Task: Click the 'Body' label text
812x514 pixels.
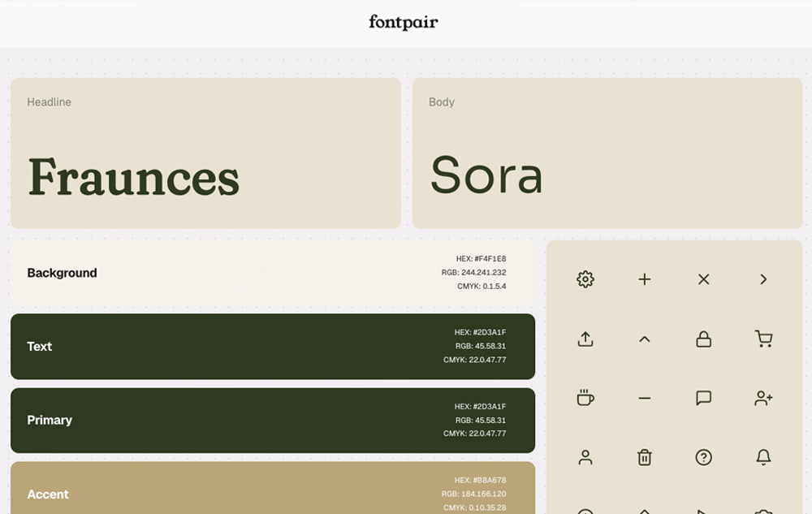Action: pos(442,102)
